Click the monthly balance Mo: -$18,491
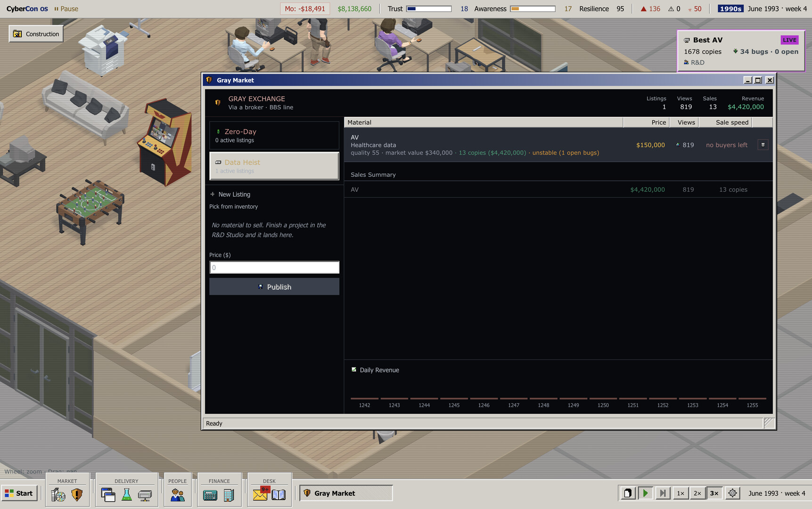The width and height of the screenshot is (812, 509). (305, 8)
